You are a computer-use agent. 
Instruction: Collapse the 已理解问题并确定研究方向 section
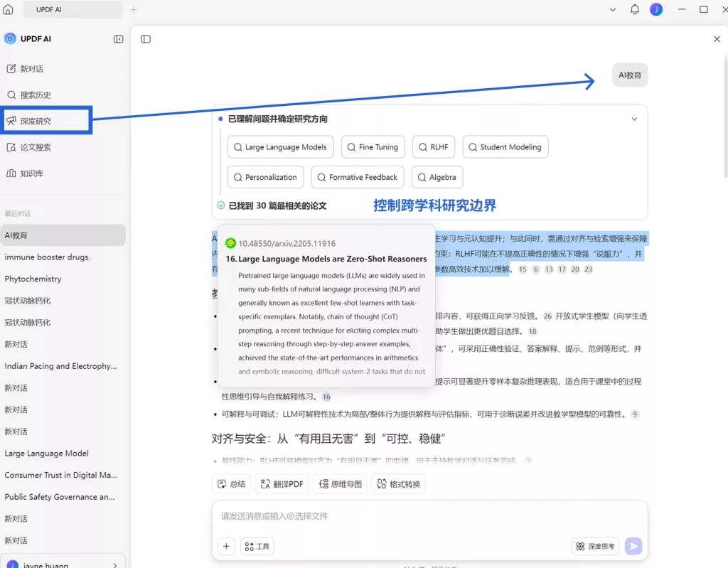point(634,119)
